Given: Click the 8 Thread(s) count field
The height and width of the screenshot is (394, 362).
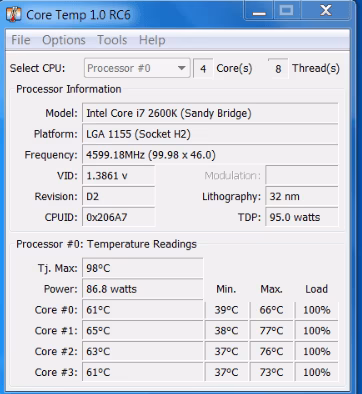Looking at the screenshot, I should (x=278, y=69).
